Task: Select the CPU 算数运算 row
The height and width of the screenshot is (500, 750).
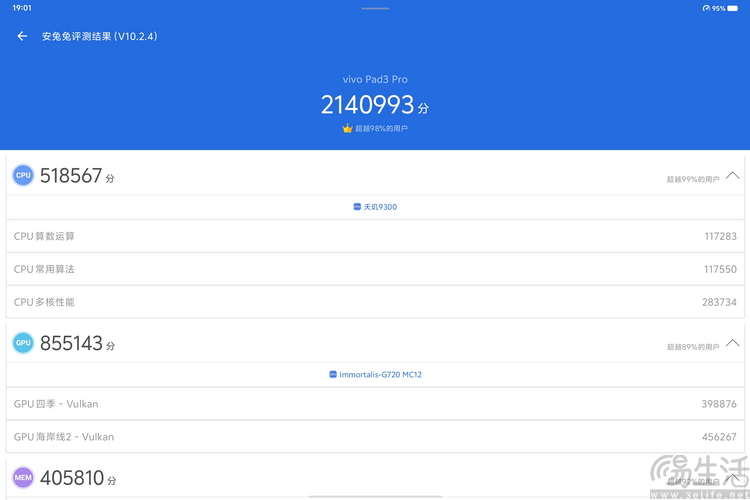Action: (375, 236)
